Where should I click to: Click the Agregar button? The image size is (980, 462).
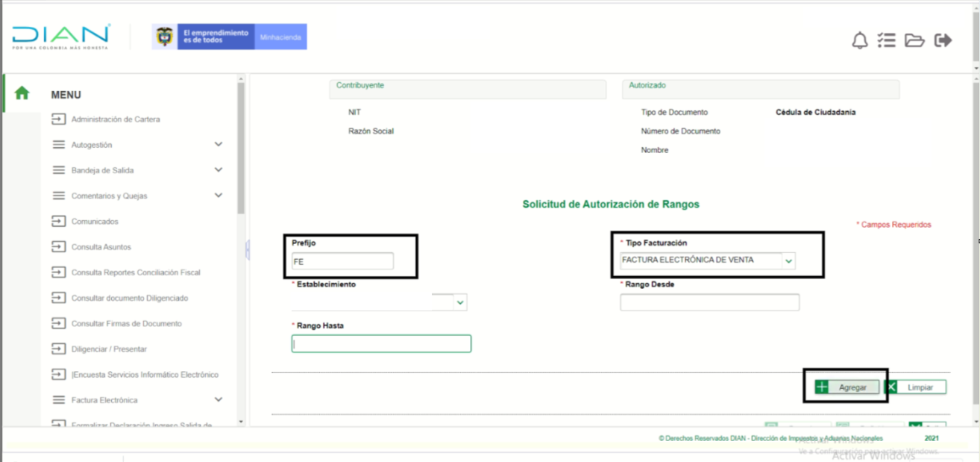click(846, 387)
